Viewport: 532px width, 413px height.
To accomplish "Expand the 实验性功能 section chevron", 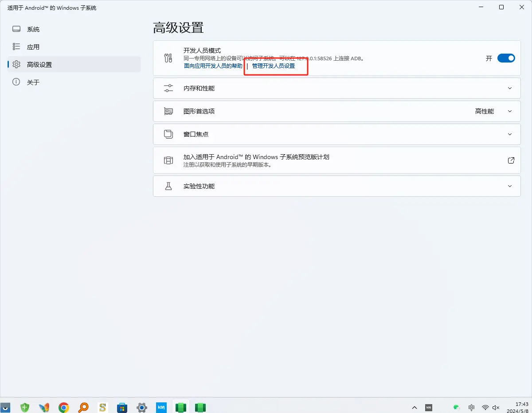I will click(510, 186).
